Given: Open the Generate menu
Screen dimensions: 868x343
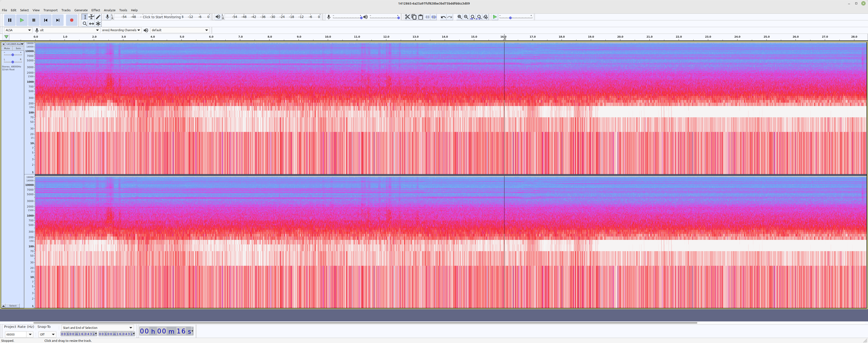Looking at the screenshot, I should point(81,10).
